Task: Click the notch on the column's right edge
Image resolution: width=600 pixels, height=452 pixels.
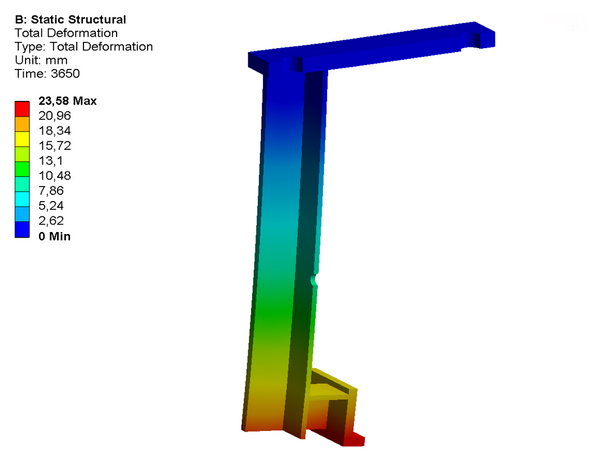Action: pyautogui.click(x=316, y=281)
